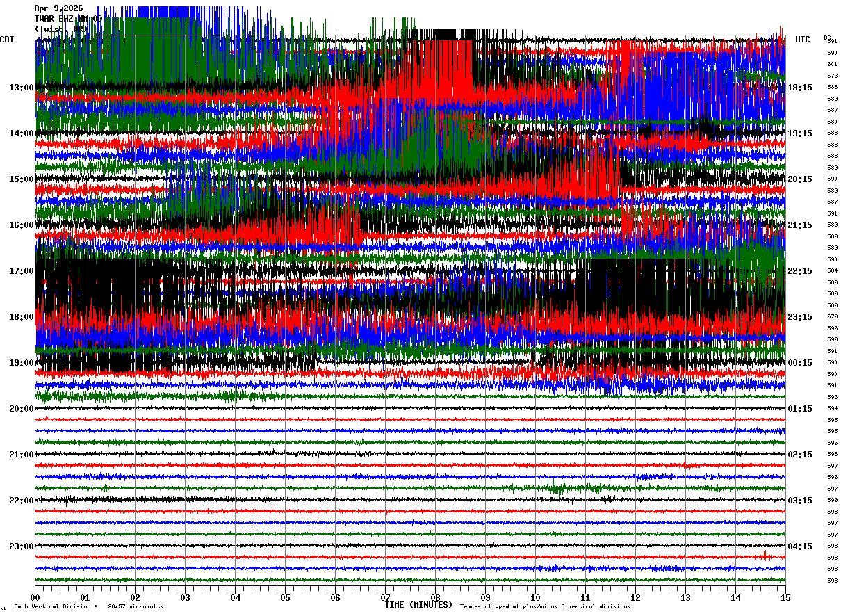
Task: Click the 23:15 UTC time label
Action: tap(799, 317)
